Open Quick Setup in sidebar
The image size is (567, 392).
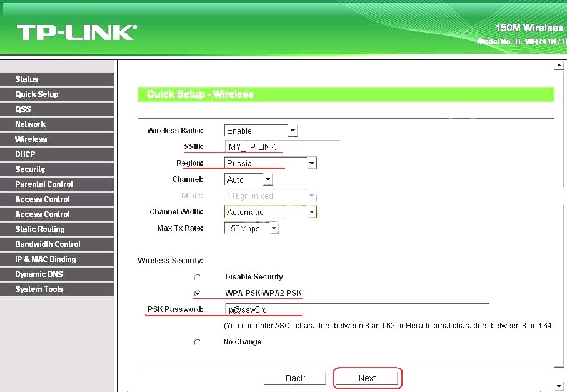[57, 94]
